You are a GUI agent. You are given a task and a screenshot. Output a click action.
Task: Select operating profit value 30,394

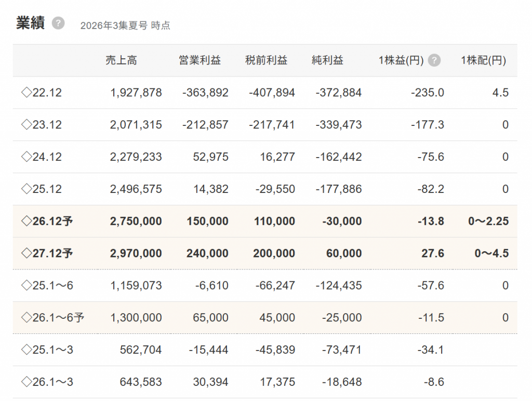(211, 382)
